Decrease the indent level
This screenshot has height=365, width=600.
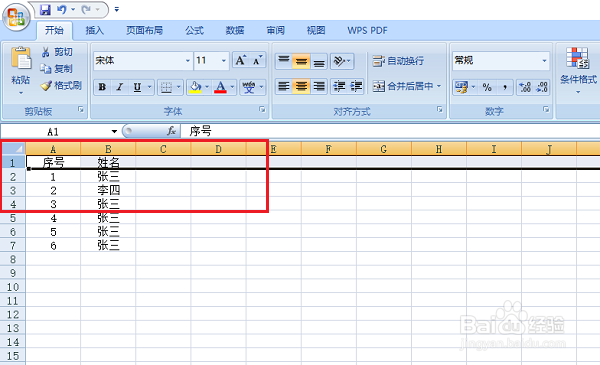[339, 86]
